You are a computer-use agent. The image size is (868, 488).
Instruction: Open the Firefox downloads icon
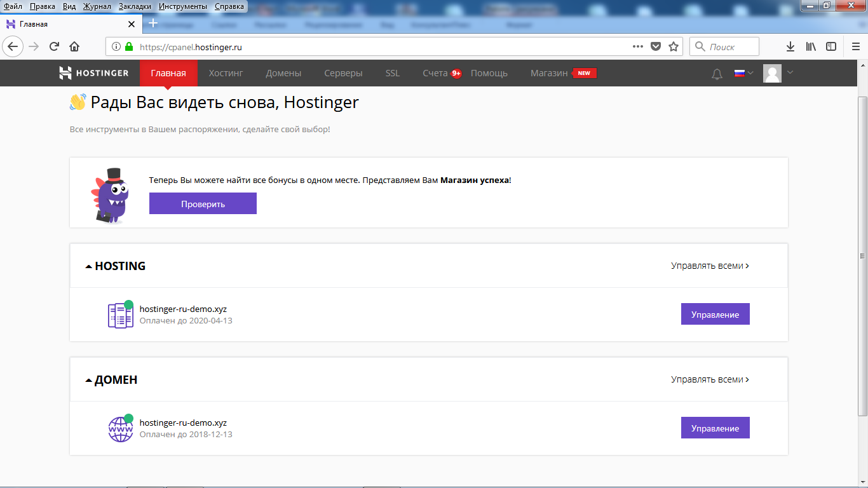pyautogui.click(x=790, y=46)
